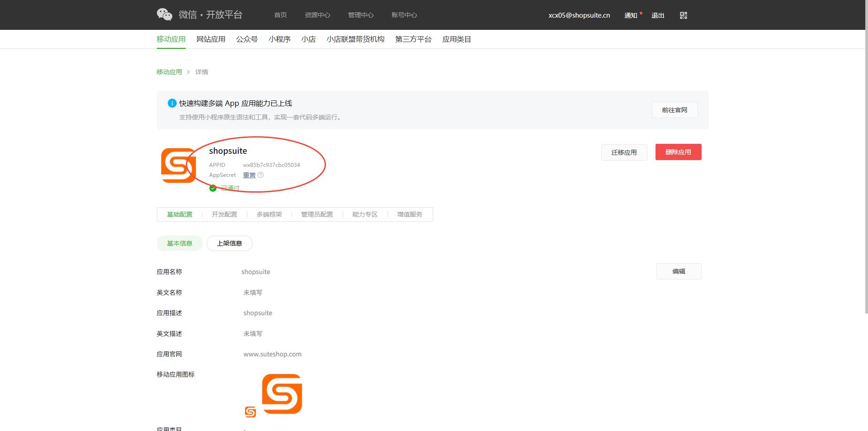Viewport: 868px width, 431px height.
Task: Click the AppSecret help question-mark icon
Action: click(x=260, y=175)
